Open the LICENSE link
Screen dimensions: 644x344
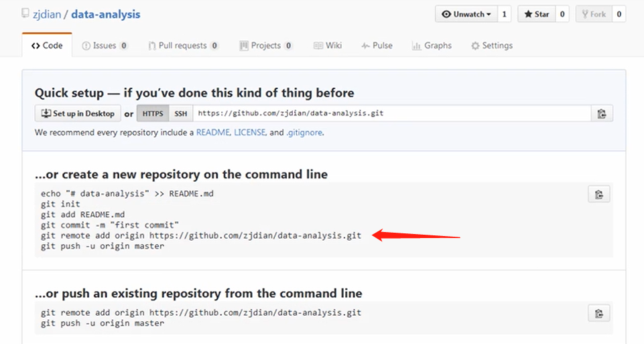coord(250,132)
